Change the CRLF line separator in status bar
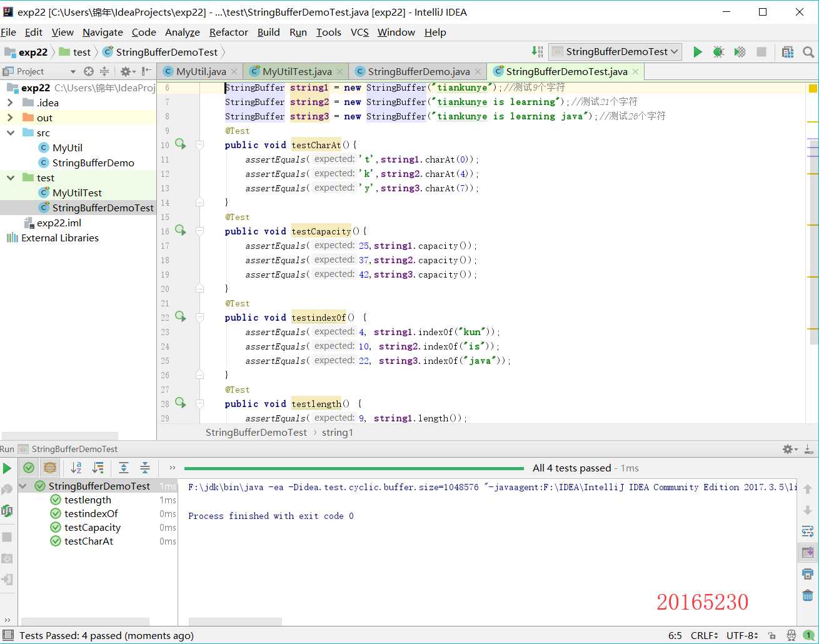 [704, 635]
